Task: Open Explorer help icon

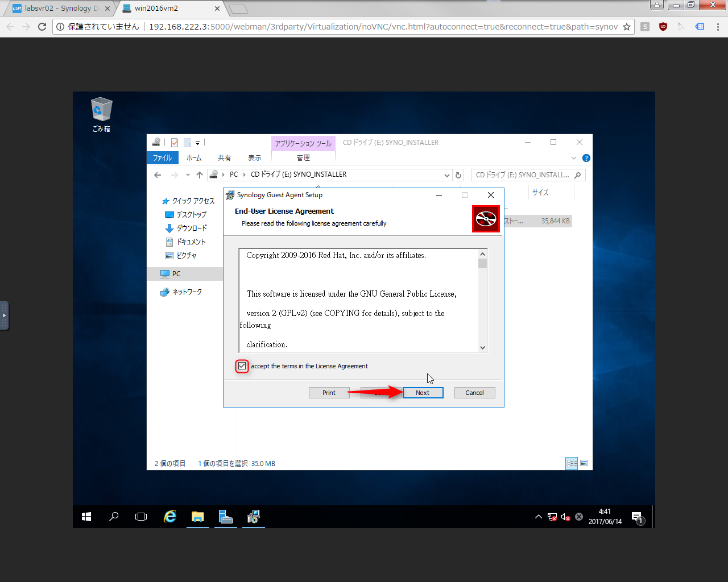Action: point(586,158)
